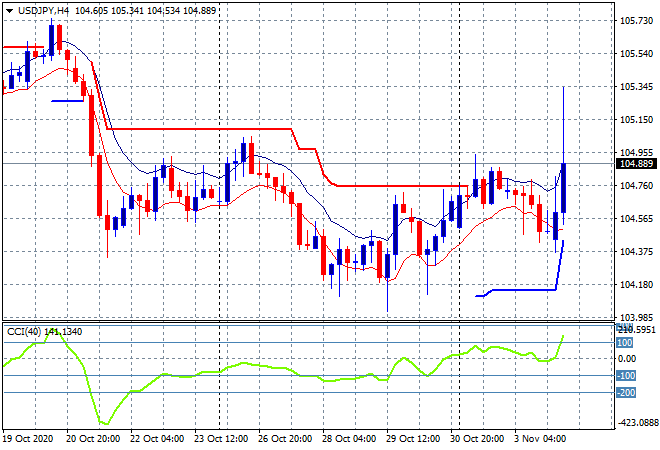Click the CCI -200 level label
Image resolution: width=660 pixels, height=450 pixels.
[626, 393]
